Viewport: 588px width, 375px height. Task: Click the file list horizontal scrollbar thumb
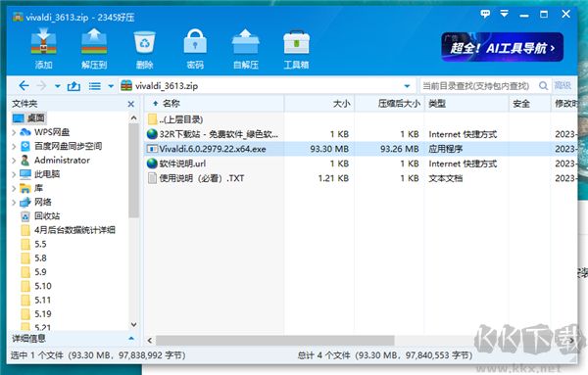[274, 340]
